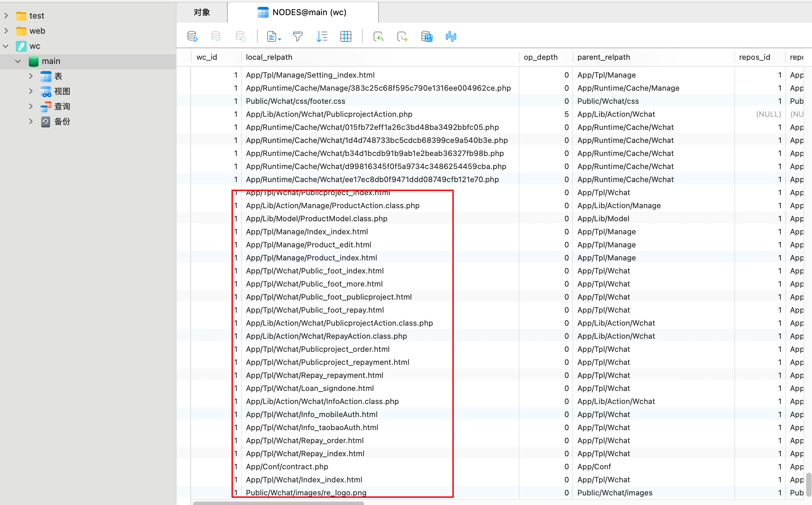The width and height of the screenshot is (812, 505).
Task: Click parent_relpath cell Public/Wchat/images
Action: coord(654,493)
